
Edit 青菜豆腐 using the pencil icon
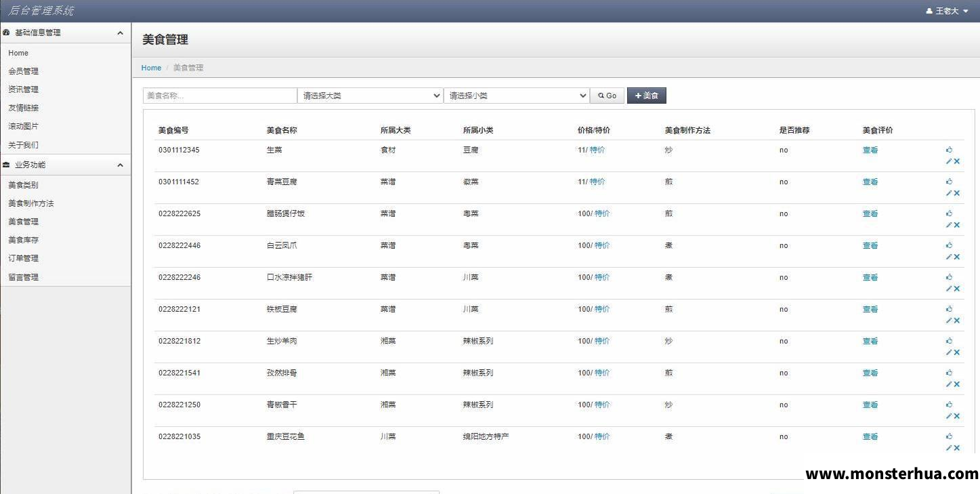(949, 193)
